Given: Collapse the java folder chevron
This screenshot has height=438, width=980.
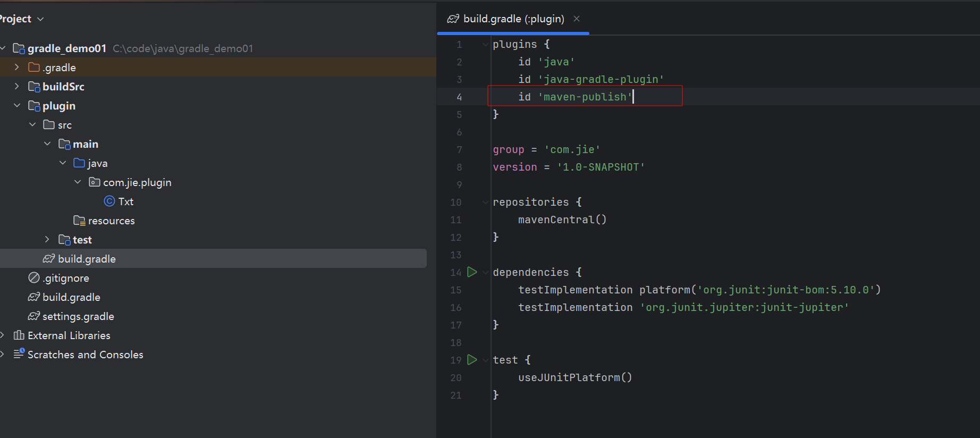Looking at the screenshot, I should point(63,163).
